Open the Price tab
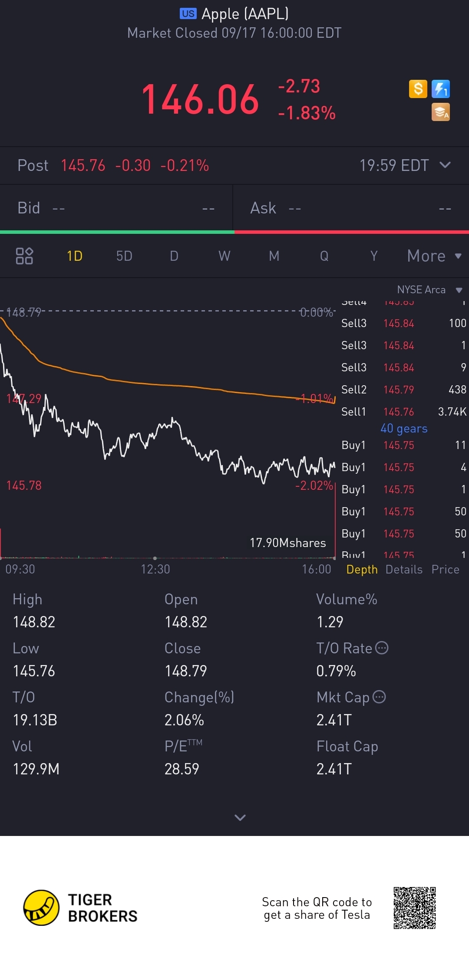 (x=446, y=569)
